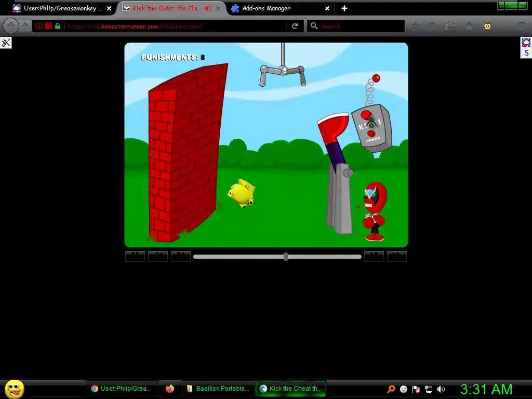This screenshot has height=399, width=532.
Task: Switch to Basilisk Portable taskbar window
Action: [218, 389]
